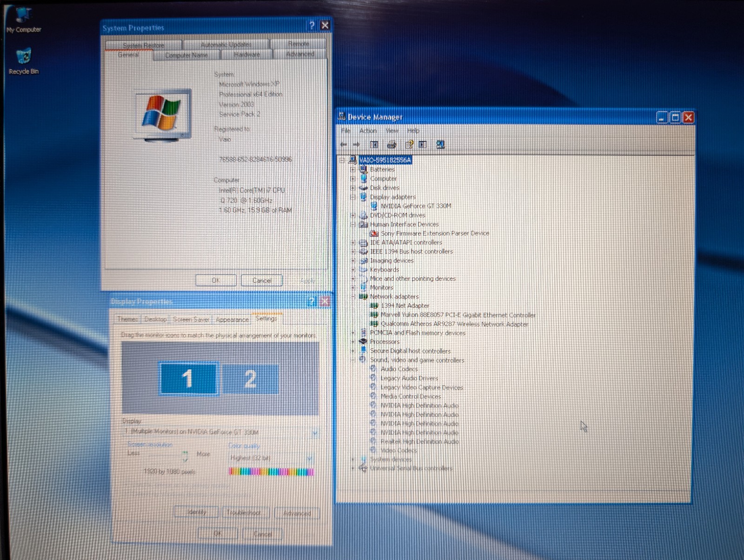
Task: Click OK in System Properties
Action: coord(216,280)
